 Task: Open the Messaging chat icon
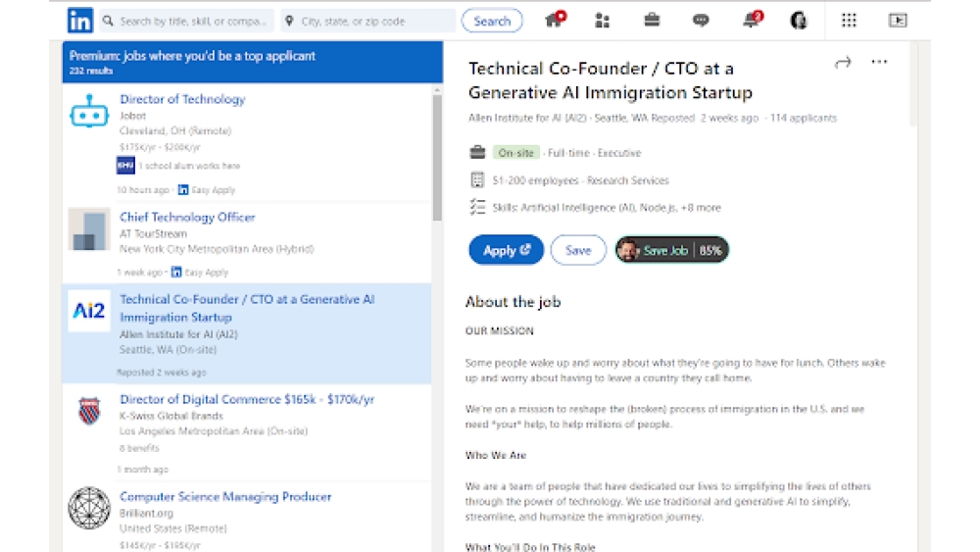pyautogui.click(x=701, y=21)
